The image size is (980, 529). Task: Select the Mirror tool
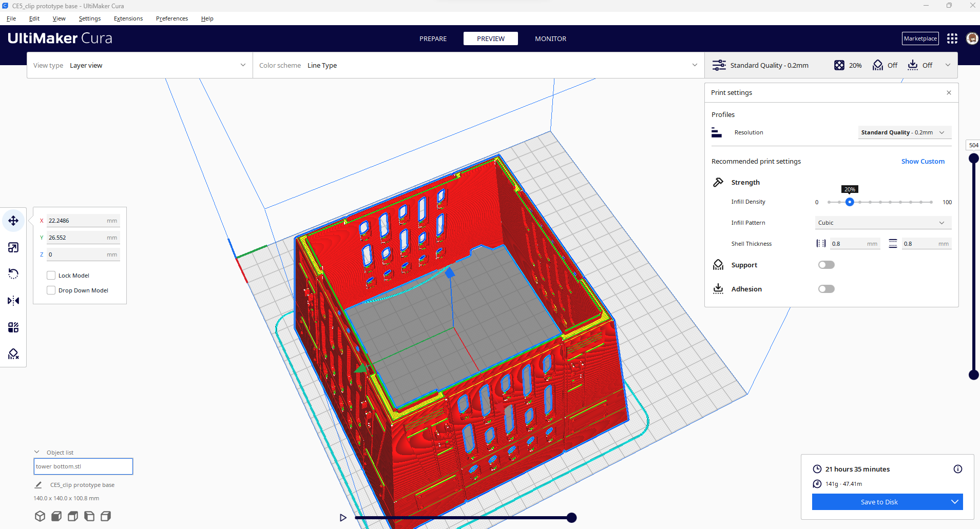13,301
